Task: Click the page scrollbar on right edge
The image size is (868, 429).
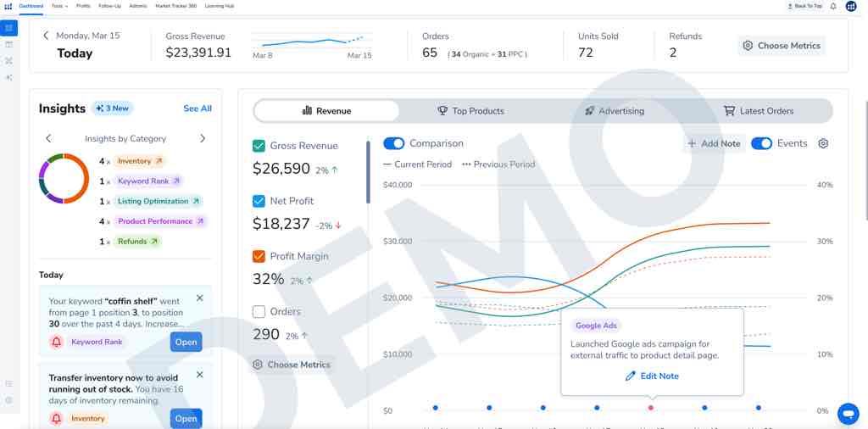Action: [x=865, y=160]
